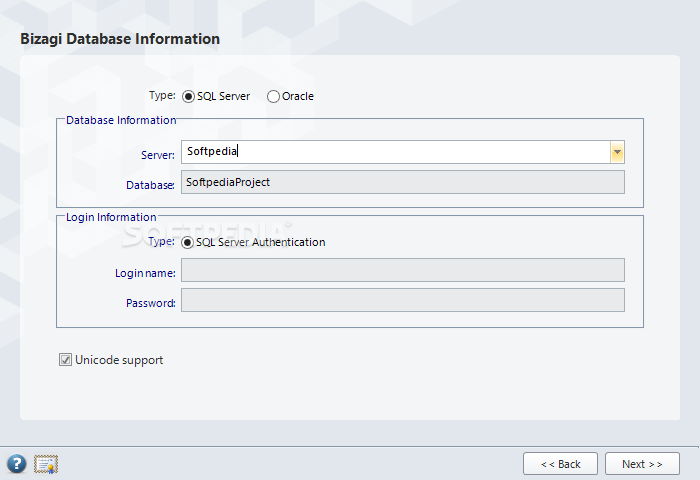
Task: Click the Database Information group title
Action: [121, 120]
